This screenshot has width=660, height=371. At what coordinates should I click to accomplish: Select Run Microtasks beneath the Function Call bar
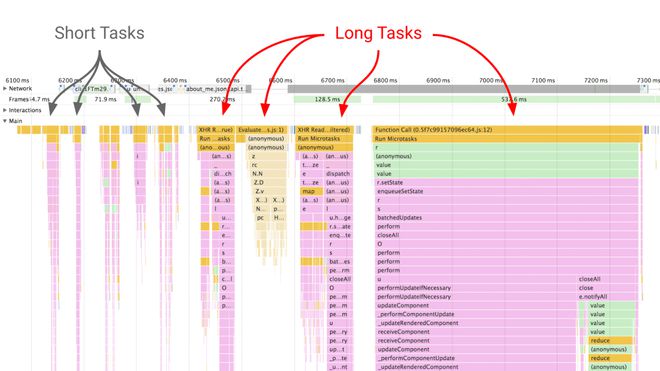(x=507, y=139)
